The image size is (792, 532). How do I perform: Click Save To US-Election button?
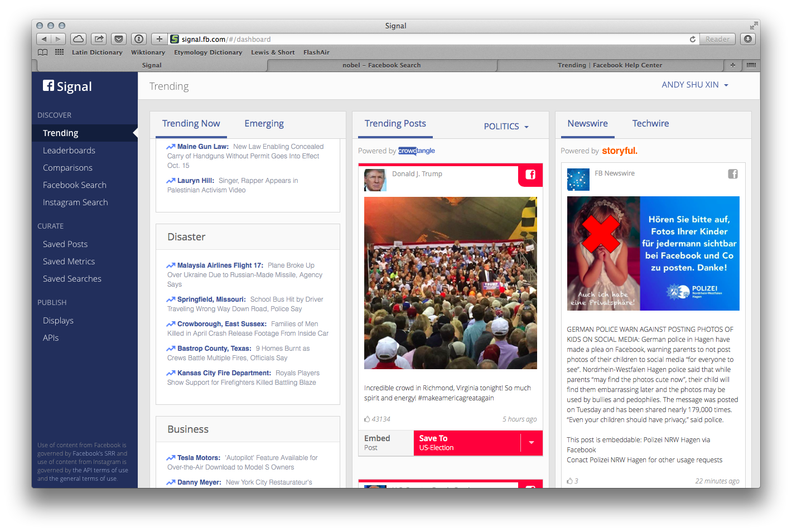pyautogui.click(x=467, y=443)
